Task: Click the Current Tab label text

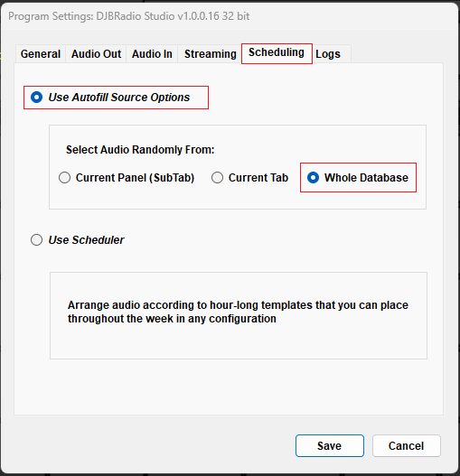Action: pyautogui.click(x=258, y=178)
